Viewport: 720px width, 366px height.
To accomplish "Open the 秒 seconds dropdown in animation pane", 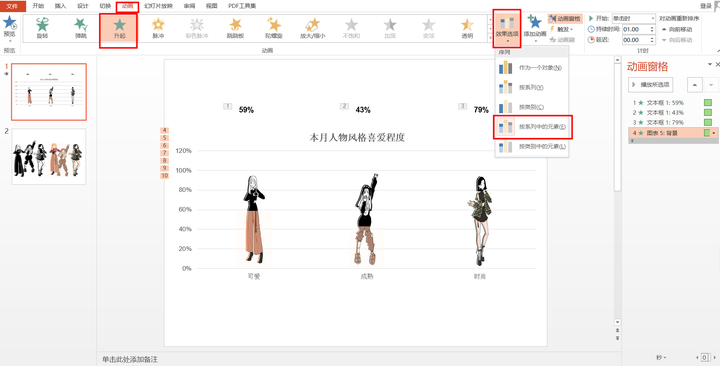I will [x=661, y=357].
